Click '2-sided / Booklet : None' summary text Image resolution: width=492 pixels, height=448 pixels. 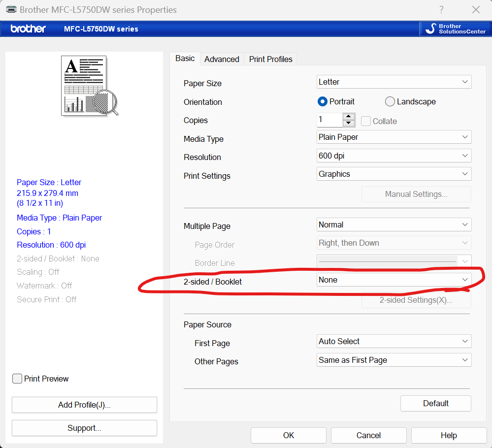58,258
